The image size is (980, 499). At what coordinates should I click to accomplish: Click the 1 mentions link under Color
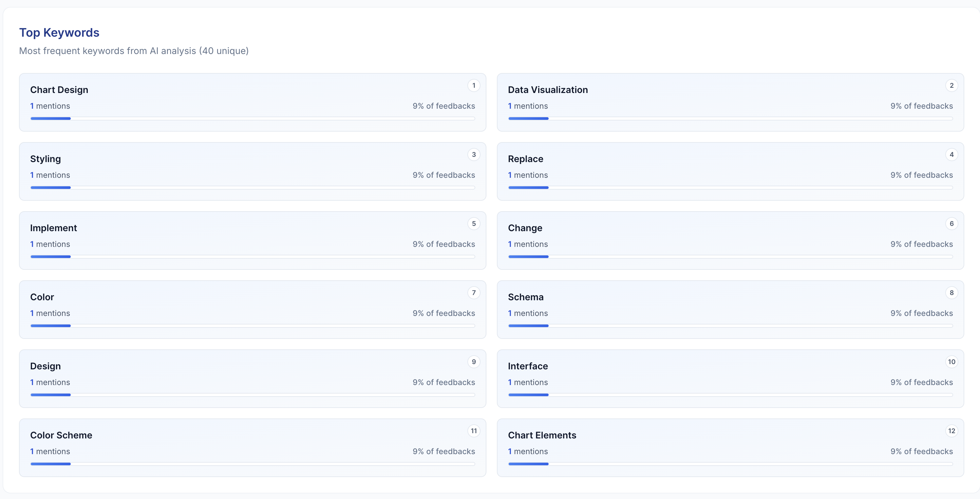(x=50, y=313)
